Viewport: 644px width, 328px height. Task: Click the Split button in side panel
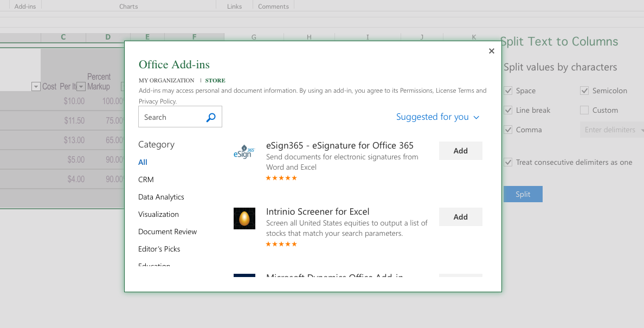pos(523,194)
